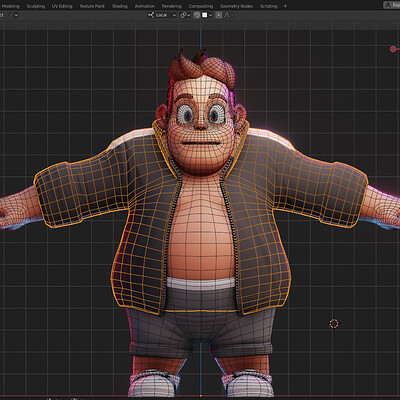Viewport: 400px width, 400px height.
Task: Select the character's left white sneaker
Action: click(x=248, y=385)
